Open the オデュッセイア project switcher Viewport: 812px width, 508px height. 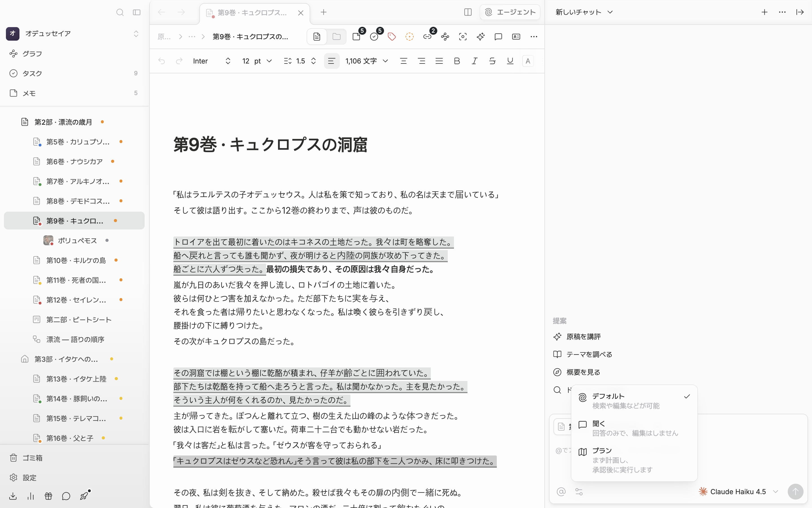point(73,33)
